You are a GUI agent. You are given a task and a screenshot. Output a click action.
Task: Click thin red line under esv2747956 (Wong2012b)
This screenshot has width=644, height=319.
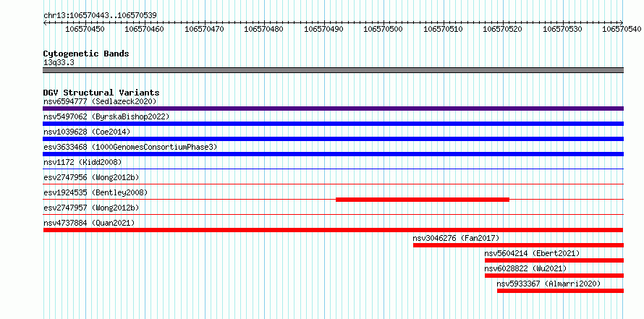point(333,184)
